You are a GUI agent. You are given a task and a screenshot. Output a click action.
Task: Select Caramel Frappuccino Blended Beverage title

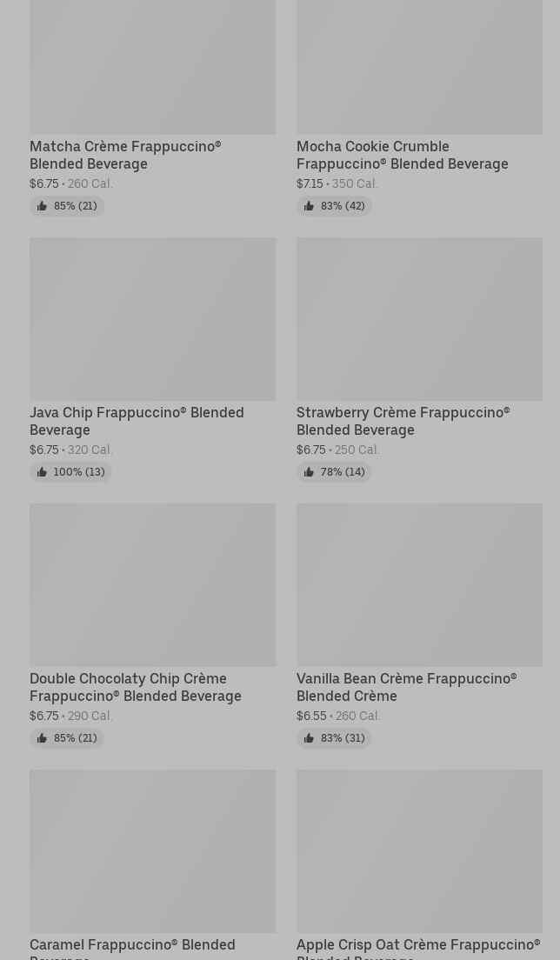click(132, 946)
